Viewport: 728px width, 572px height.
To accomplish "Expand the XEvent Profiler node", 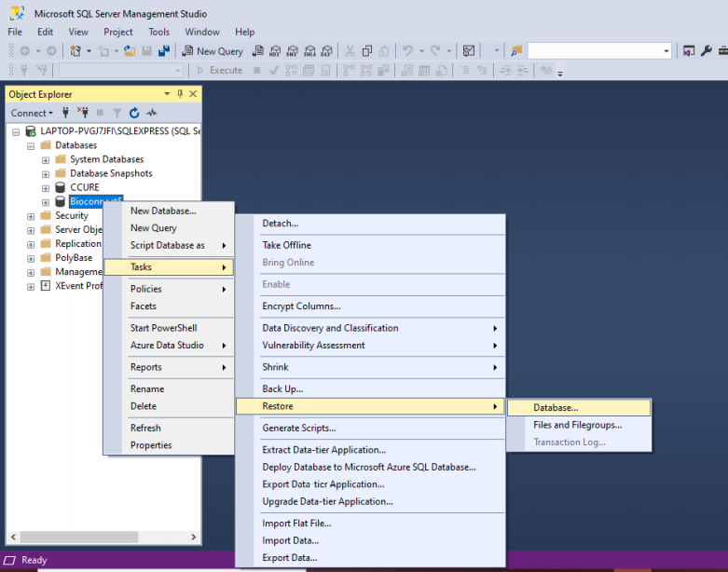I will click(x=31, y=287).
